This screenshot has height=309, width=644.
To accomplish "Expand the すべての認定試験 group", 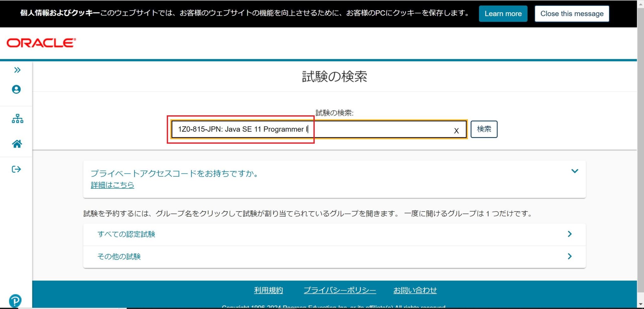I will [126, 234].
